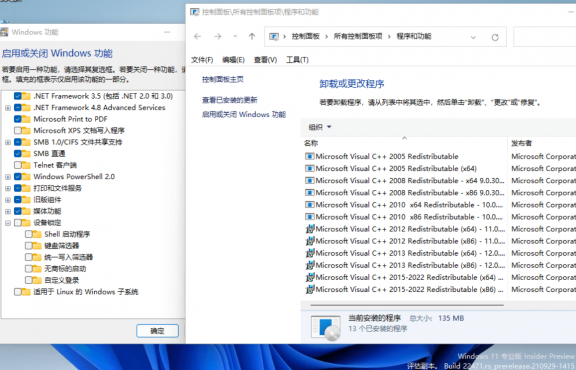The image size is (576, 370).
Task: Open the 查看已安装的更新 link
Action: [230, 100]
